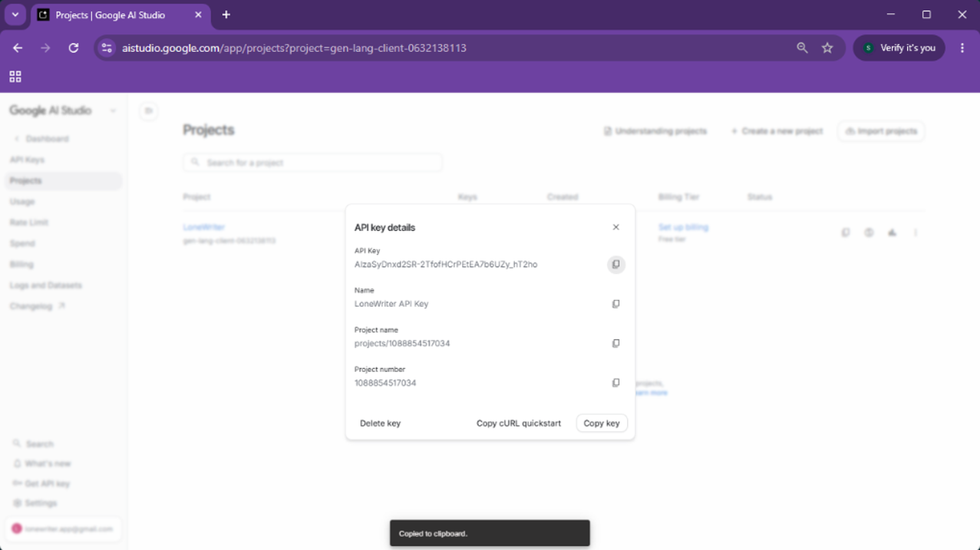Image resolution: width=980 pixels, height=550 pixels.
Task: Reload the current page
Action: coord(74,48)
